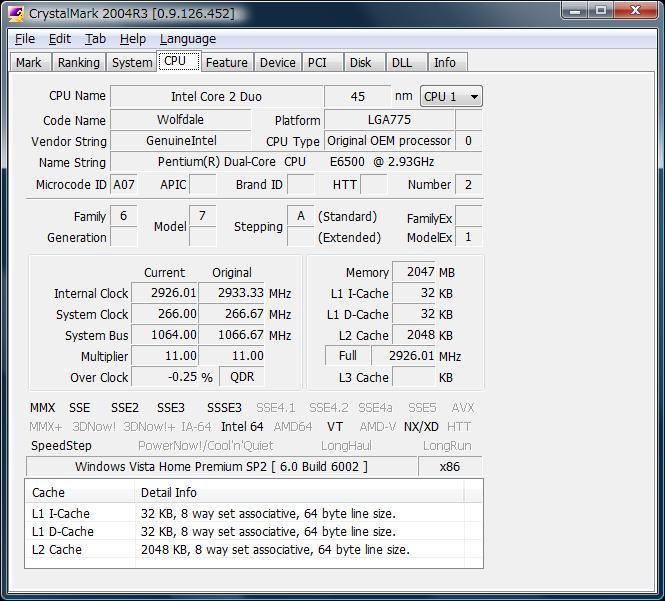665x601 pixels.
Task: Open the Language menu
Action: point(187,39)
